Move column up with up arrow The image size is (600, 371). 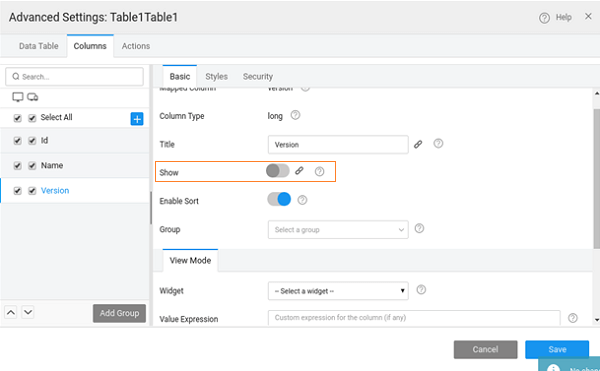click(11, 312)
